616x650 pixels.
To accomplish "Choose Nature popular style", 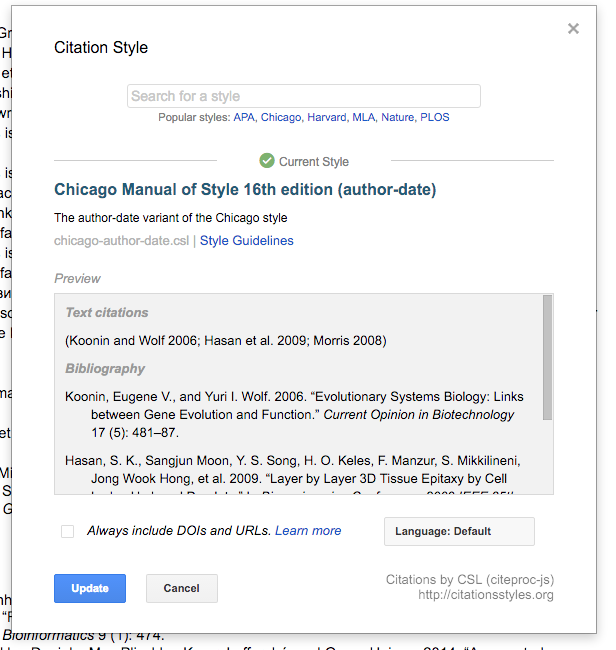I will (x=397, y=117).
